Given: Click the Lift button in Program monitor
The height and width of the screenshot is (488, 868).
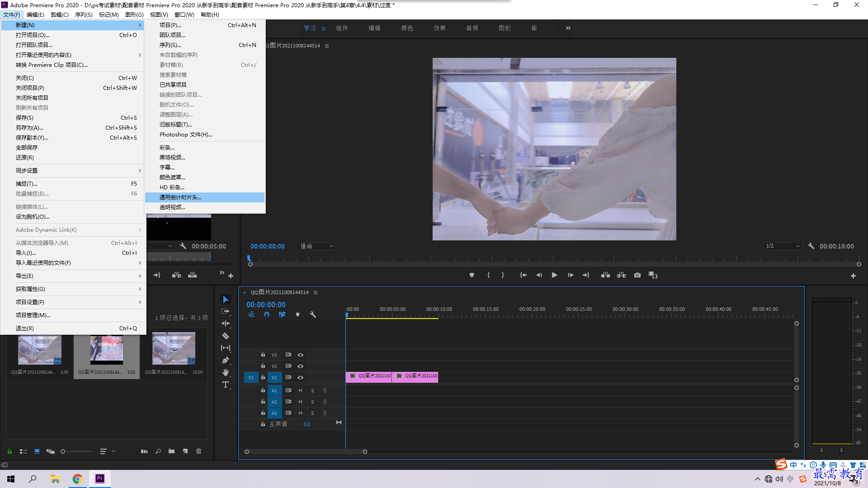Looking at the screenshot, I should click(605, 275).
